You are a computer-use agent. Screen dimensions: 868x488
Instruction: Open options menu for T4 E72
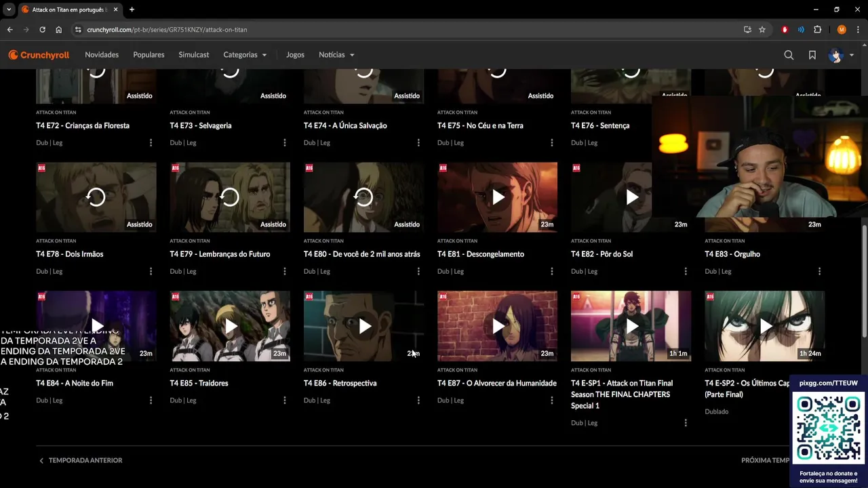coord(151,142)
